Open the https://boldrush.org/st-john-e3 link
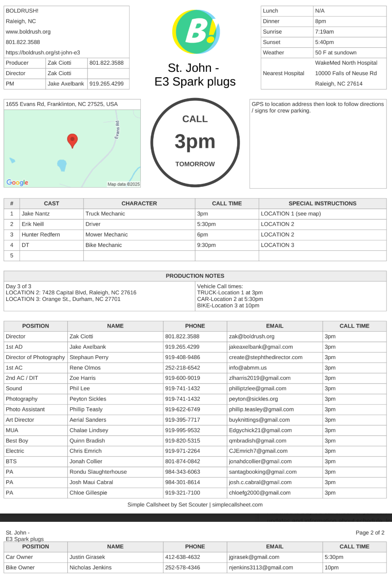392x582 pixels. click(43, 53)
